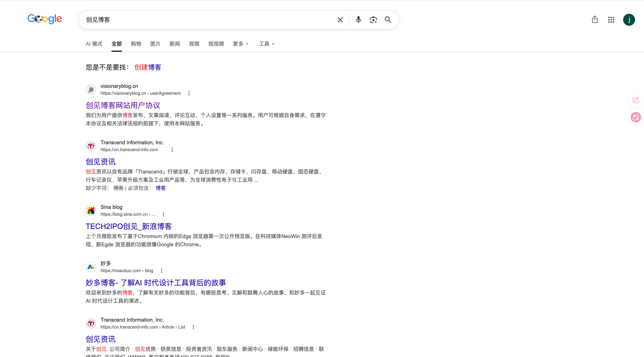
Task: Click the visionaryblog.cn site name
Action: (119, 86)
